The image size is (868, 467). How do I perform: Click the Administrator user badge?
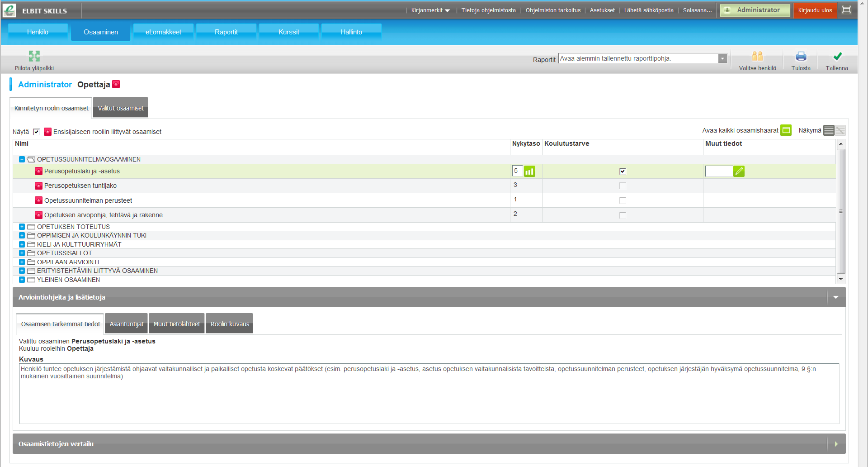[x=755, y=10]
